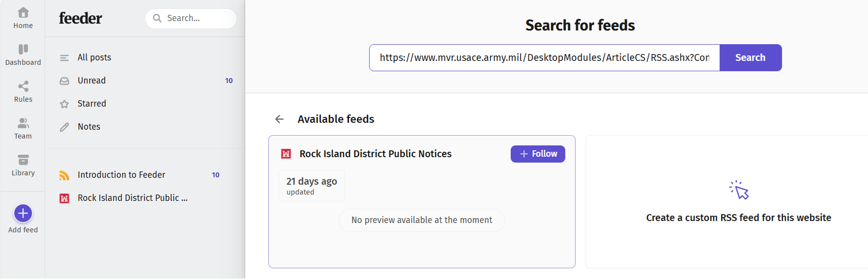Click the custom RSS feed cursor icon
The image size is (868, 280).
click(739, 190)
